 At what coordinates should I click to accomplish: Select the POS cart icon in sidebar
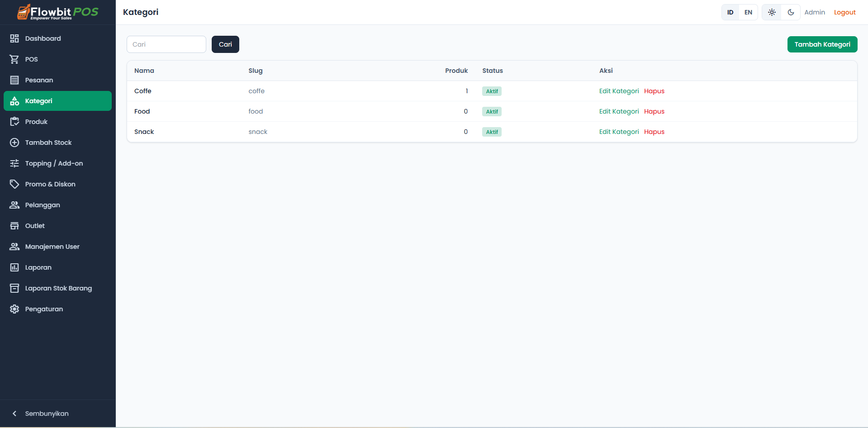tap(14, 59)
